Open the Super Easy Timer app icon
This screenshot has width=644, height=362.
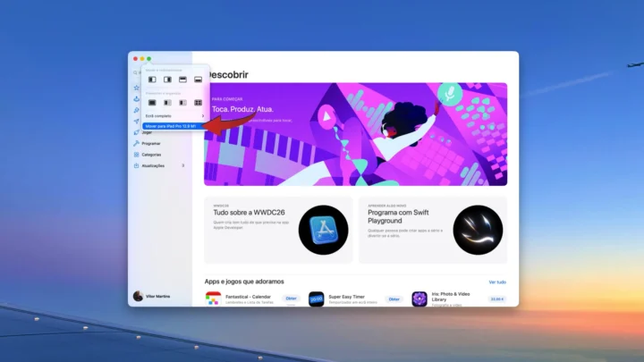[317, 299]
